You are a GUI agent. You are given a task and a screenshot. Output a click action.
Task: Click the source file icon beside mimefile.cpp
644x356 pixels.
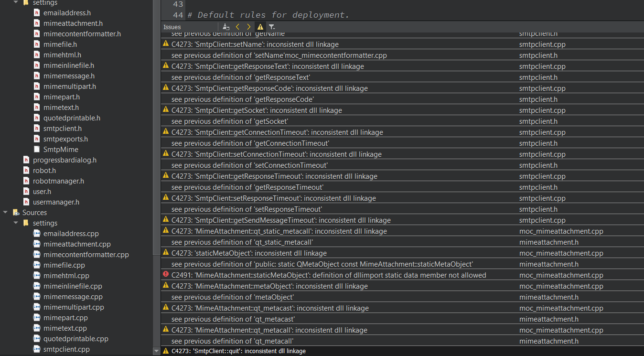click(37, 265)
